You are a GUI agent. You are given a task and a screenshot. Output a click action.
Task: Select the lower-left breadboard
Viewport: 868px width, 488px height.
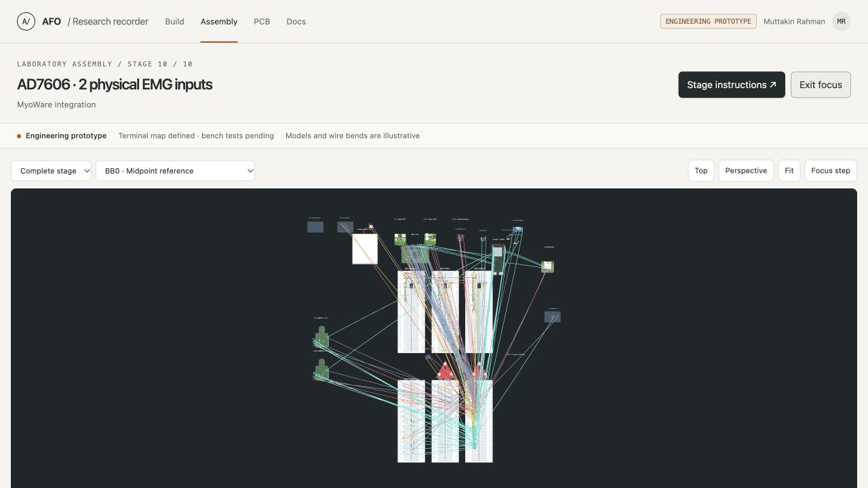click(x=411, y=421)
